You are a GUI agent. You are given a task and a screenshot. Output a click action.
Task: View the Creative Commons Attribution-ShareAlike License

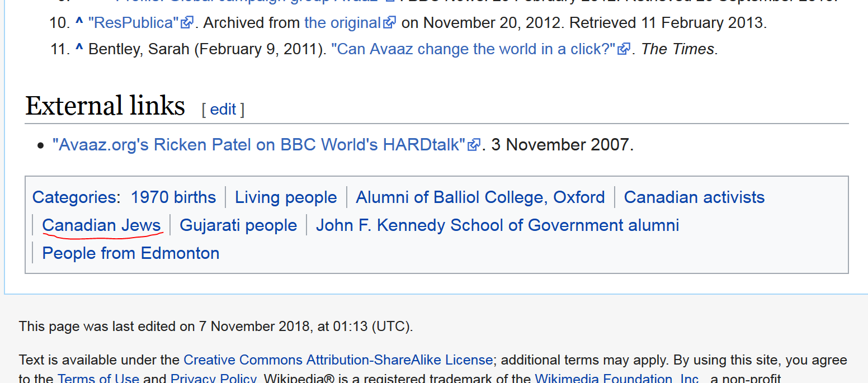point(338,360)
